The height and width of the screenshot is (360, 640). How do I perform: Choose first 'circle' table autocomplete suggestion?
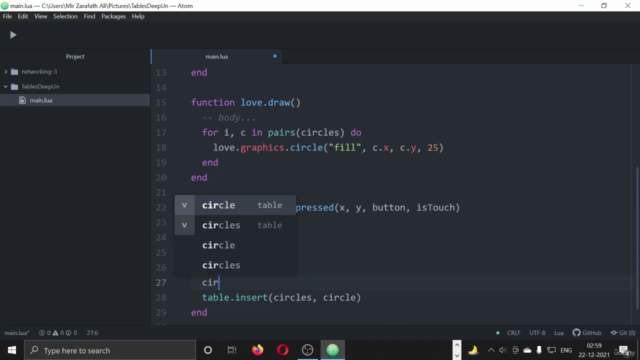tap(235, 205)
